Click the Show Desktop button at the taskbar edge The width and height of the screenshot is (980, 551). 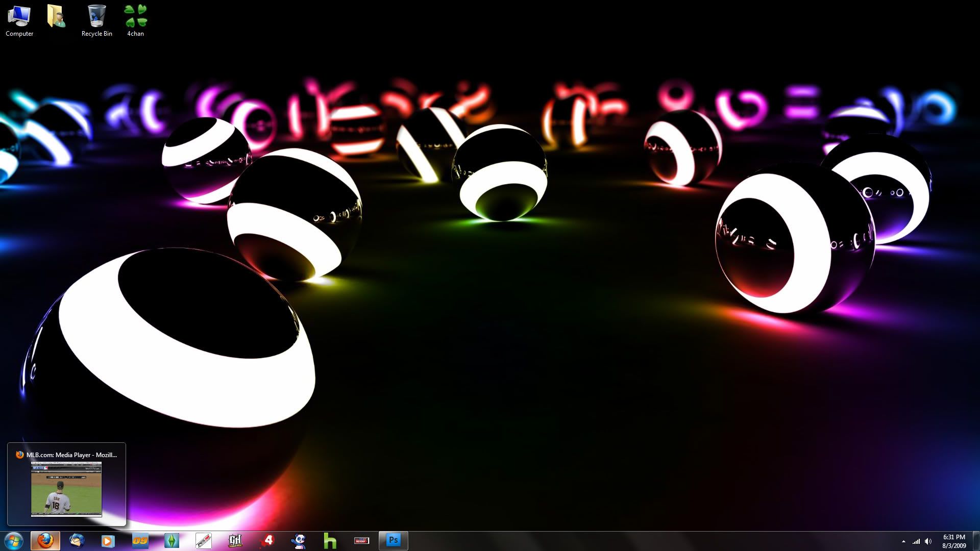click(976, 541)
